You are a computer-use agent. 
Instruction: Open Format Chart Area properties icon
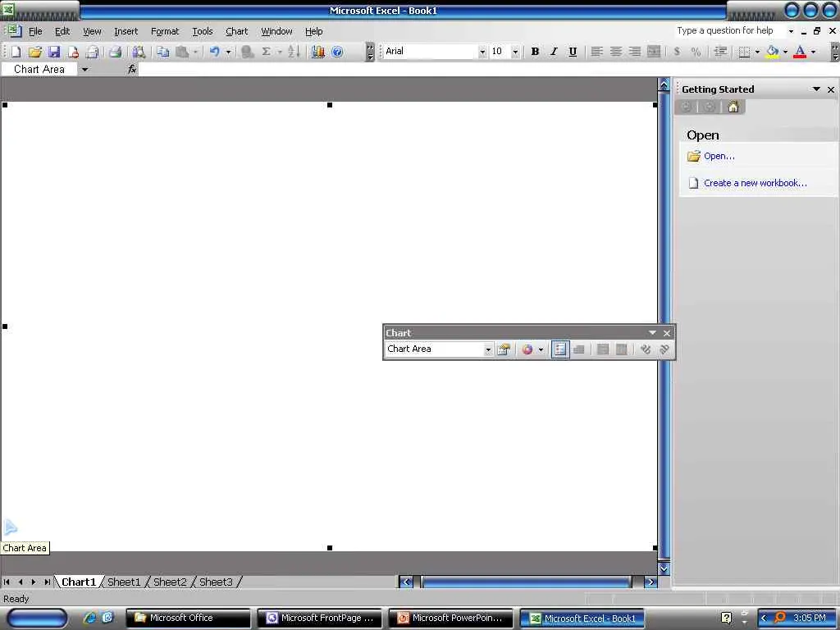504,349
